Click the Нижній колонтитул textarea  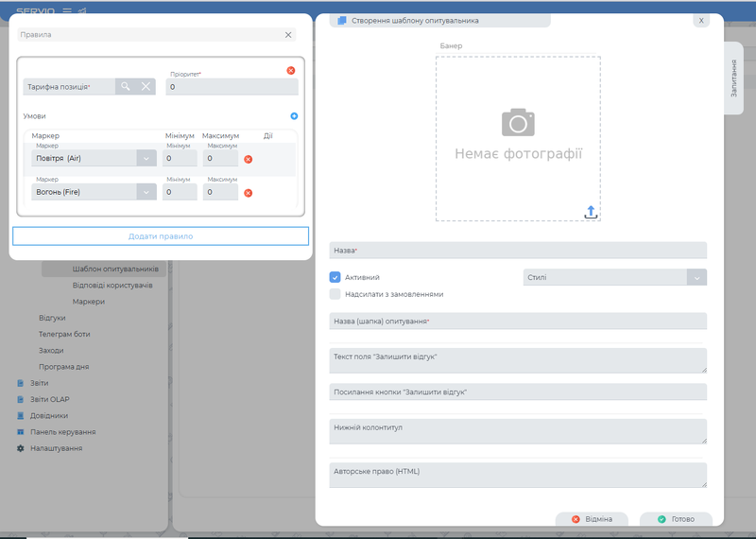coord(518,431)
